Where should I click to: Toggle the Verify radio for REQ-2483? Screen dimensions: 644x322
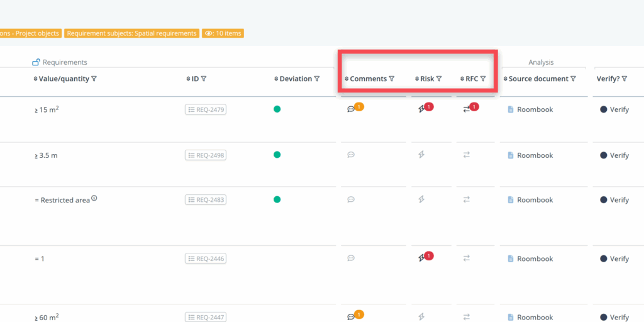[604, 200]
